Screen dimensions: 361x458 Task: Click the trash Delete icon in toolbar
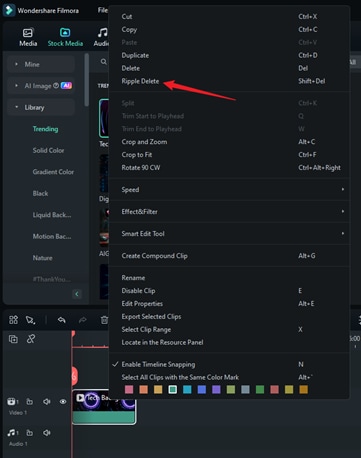(104, 320)
